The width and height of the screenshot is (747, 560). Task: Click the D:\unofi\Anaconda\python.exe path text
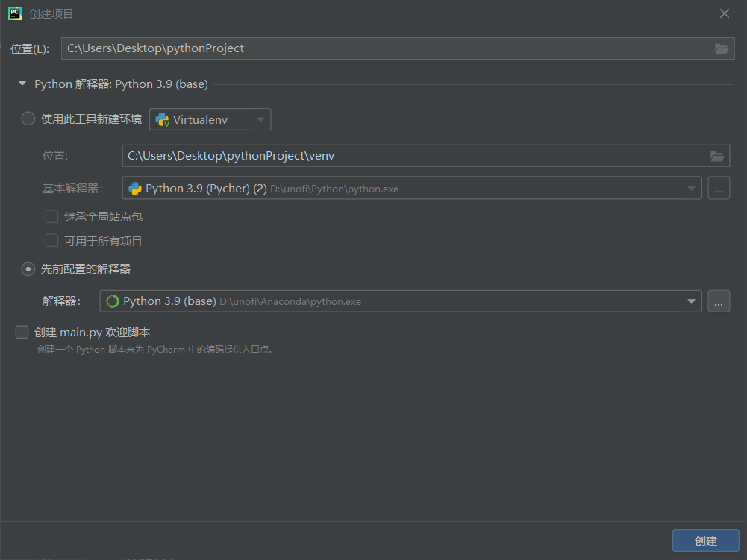tap(290, 302)
